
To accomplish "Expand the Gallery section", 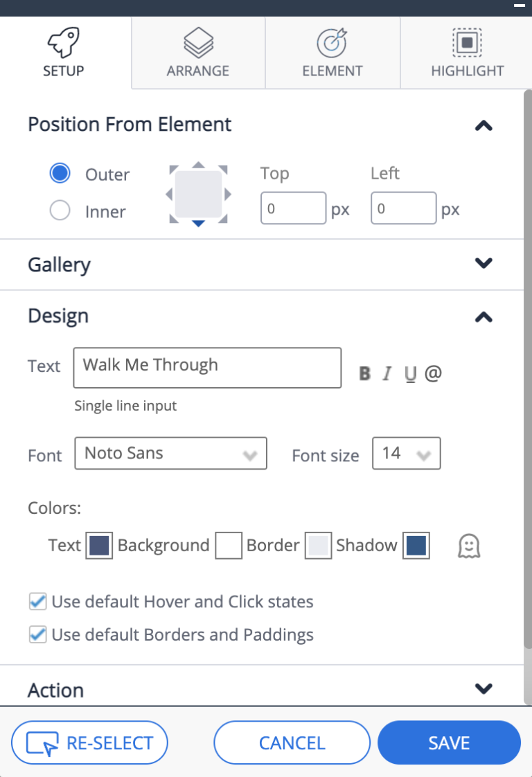I will click(484, 264).
